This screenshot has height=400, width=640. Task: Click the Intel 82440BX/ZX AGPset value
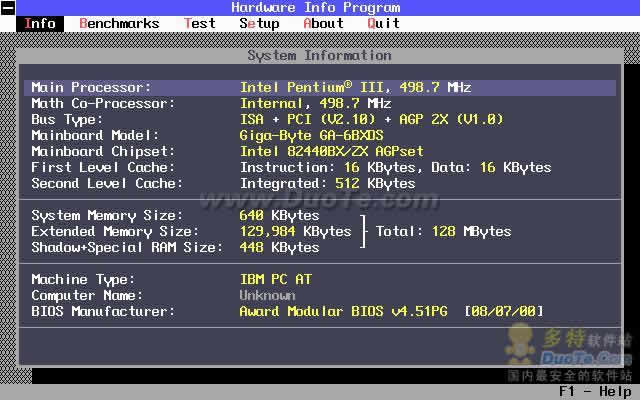click(x=331, y=151)
